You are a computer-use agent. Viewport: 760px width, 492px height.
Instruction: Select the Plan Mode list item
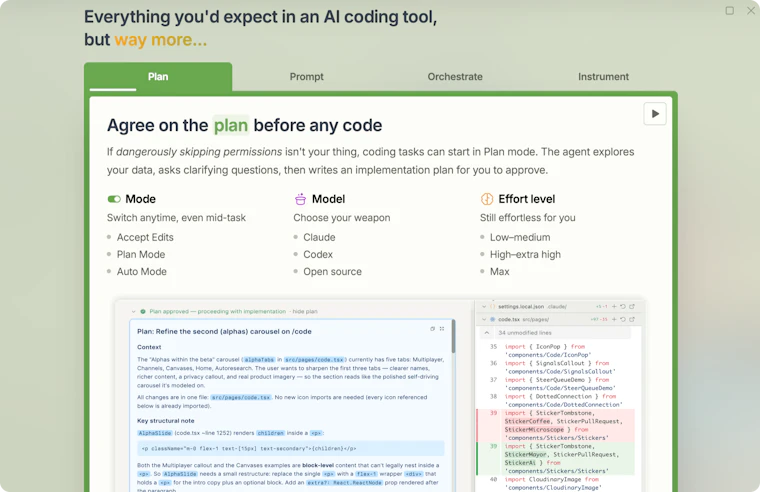141,254
